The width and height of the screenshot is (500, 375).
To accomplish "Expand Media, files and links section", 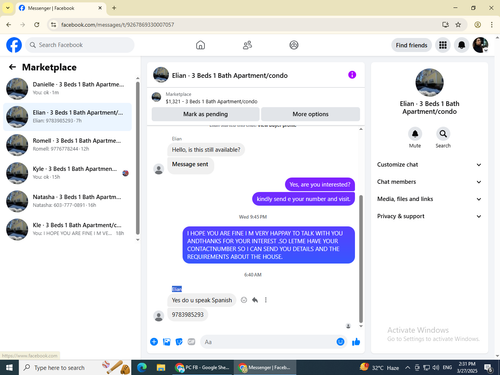I will click(x=429, y=199).
